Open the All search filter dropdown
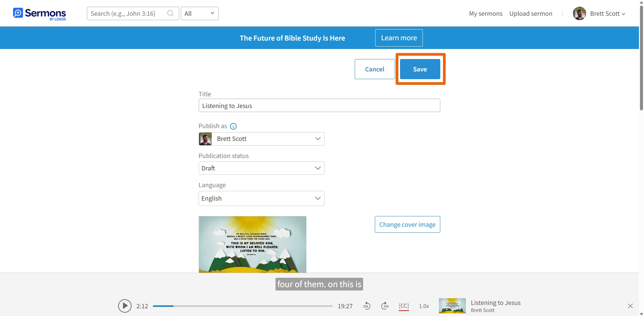644x316 pixels. point(200,13)
